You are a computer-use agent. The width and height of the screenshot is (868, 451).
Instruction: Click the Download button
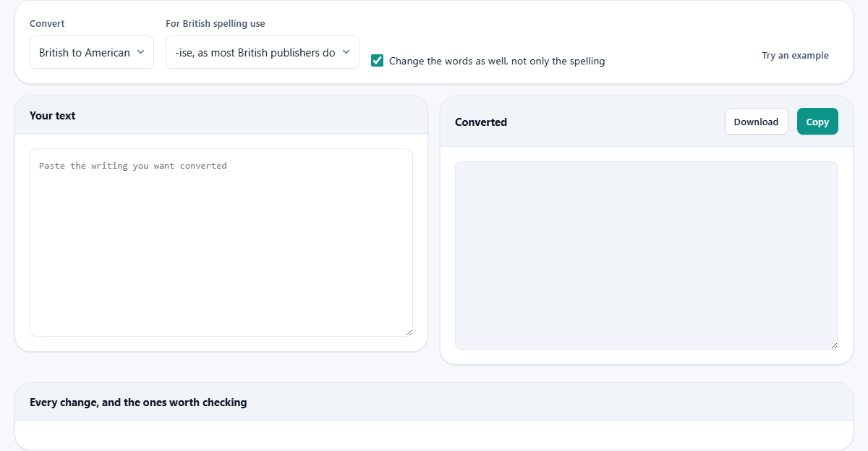[x=756, y=122]
